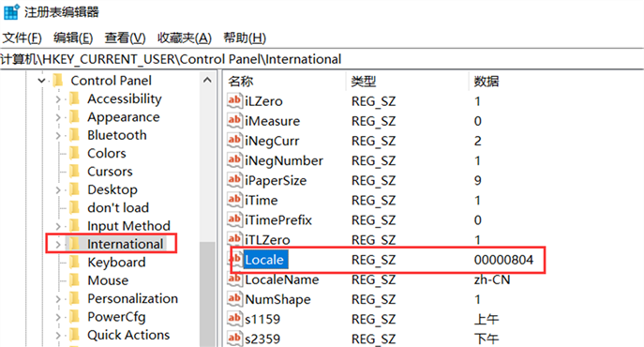This screenshot has height=347, width=644.
Task: Expand the International key
Action: tap(58, 244)
